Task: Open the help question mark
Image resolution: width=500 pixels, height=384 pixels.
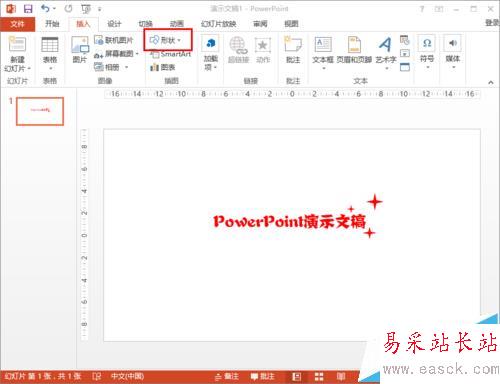Action: pos(422,9)
